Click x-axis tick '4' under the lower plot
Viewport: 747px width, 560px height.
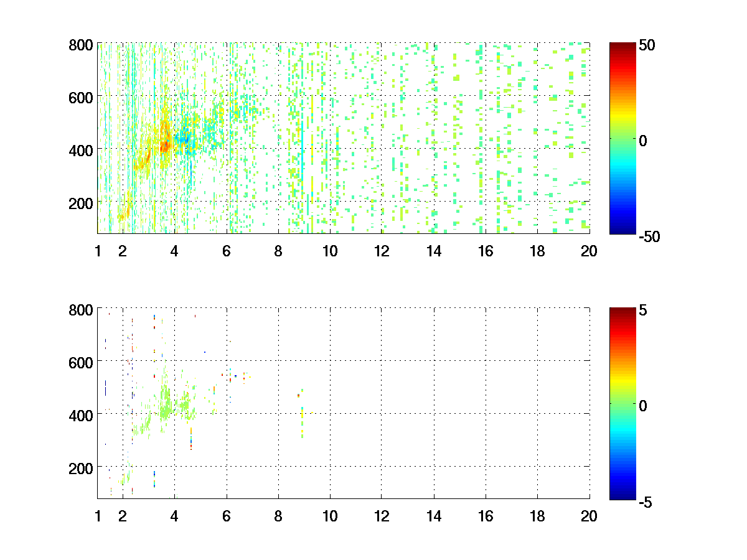point(174,516)
